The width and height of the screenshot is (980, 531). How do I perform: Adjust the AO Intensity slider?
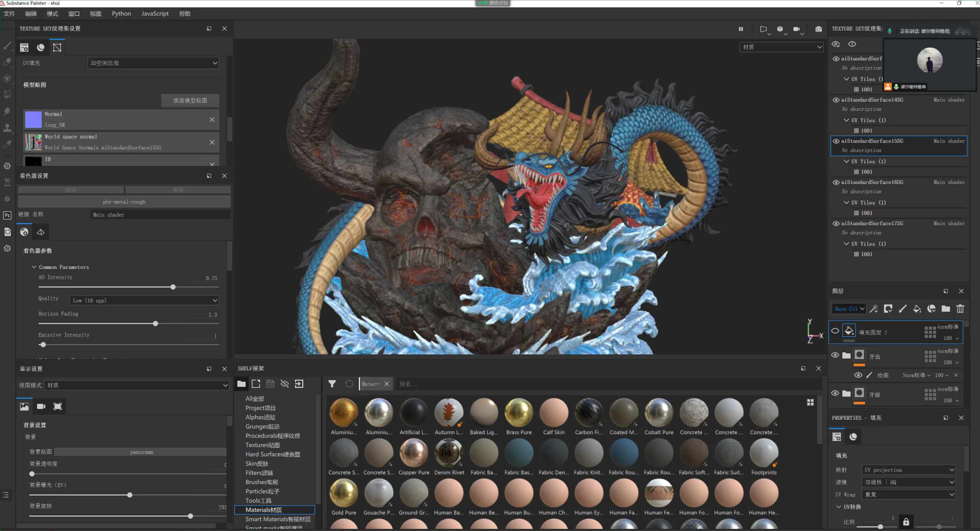(x=173, y=287)
